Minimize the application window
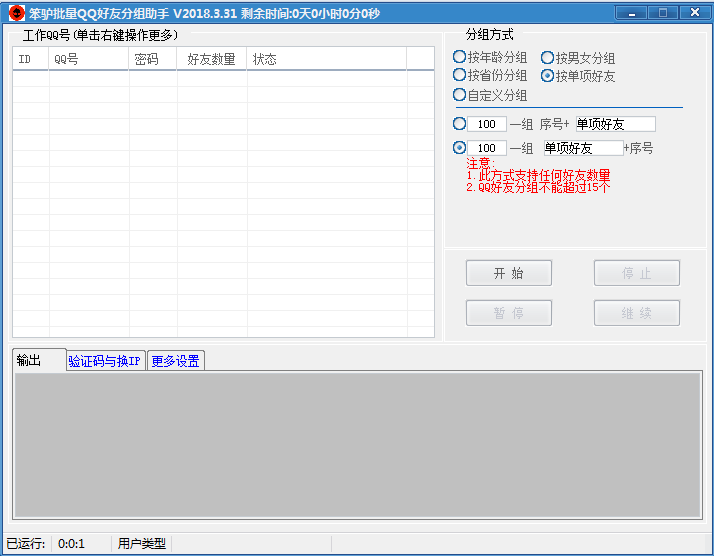This screenshot has width=714, height=556. pos(631,13)
